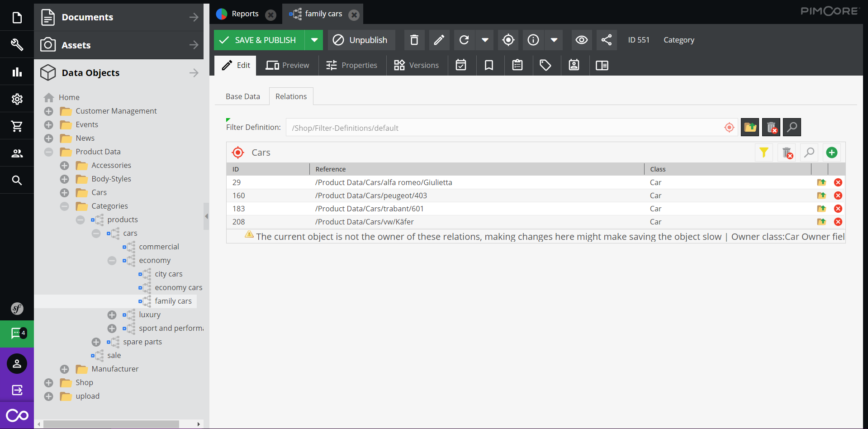Open the info dropdown arrow

554,40
